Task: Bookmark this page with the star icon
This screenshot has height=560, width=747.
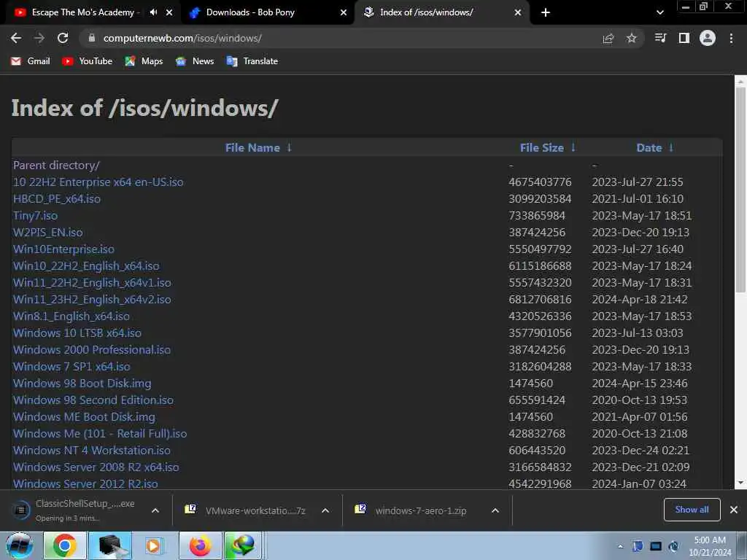Action: click(631, 38)
